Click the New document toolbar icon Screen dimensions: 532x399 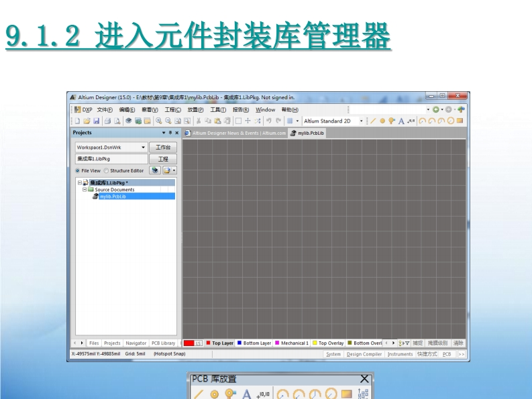(77, 121)
